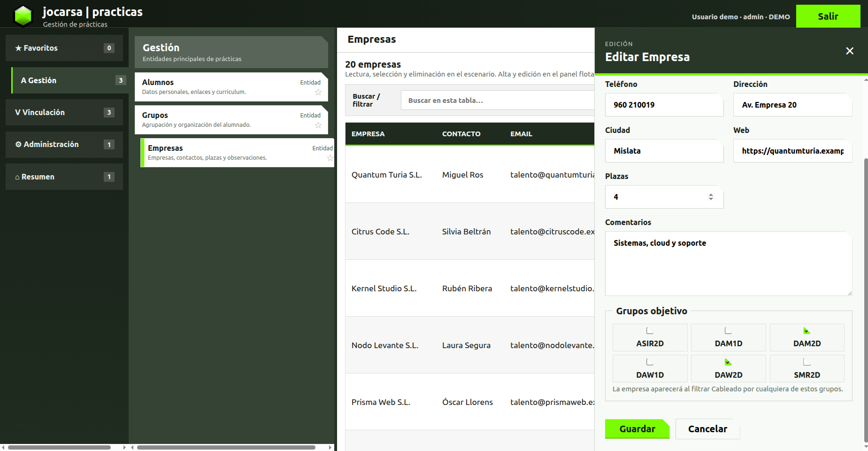Screen dimensions: 868x451
Task: Open the Alumnos entity card
Action: coord(231,87)
